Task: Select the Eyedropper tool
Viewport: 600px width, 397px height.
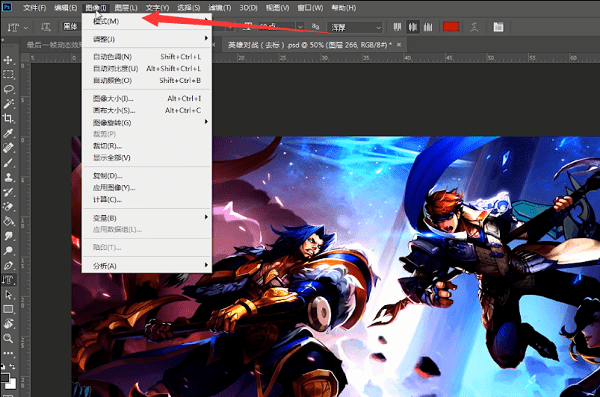Action: (8, 133)
